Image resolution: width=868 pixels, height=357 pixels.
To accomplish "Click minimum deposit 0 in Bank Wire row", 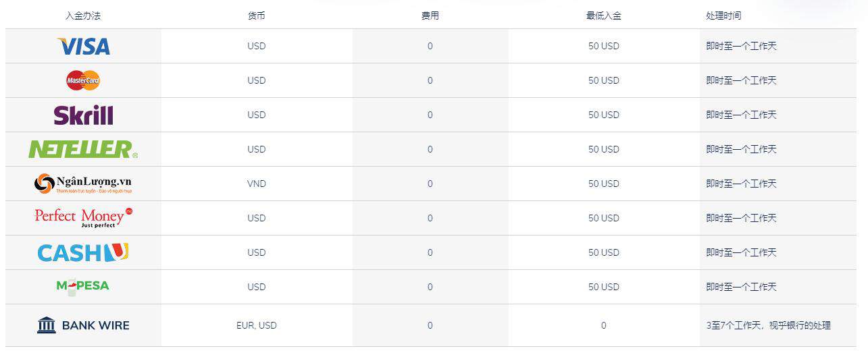I will [604, 325].
